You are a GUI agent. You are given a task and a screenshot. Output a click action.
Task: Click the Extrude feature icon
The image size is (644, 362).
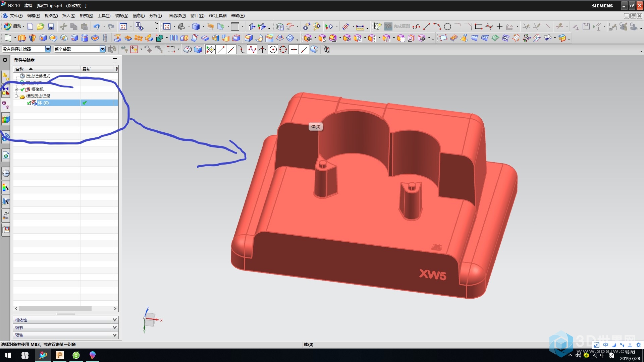coord(22,38)
